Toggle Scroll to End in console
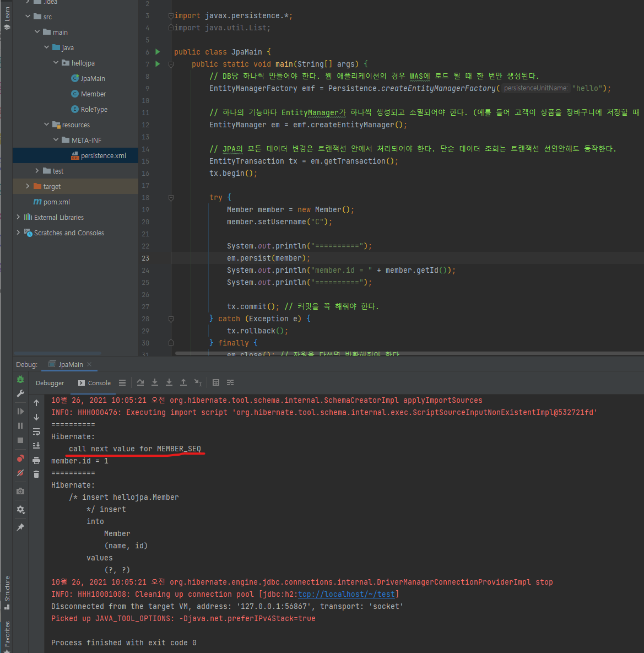Viewport: 644px width, 653px height. point(36,446)
